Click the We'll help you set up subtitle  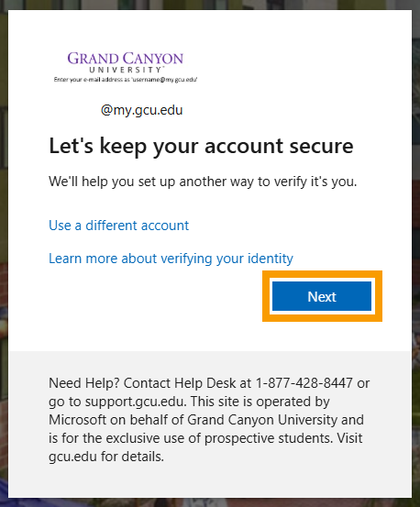(203, 182)
